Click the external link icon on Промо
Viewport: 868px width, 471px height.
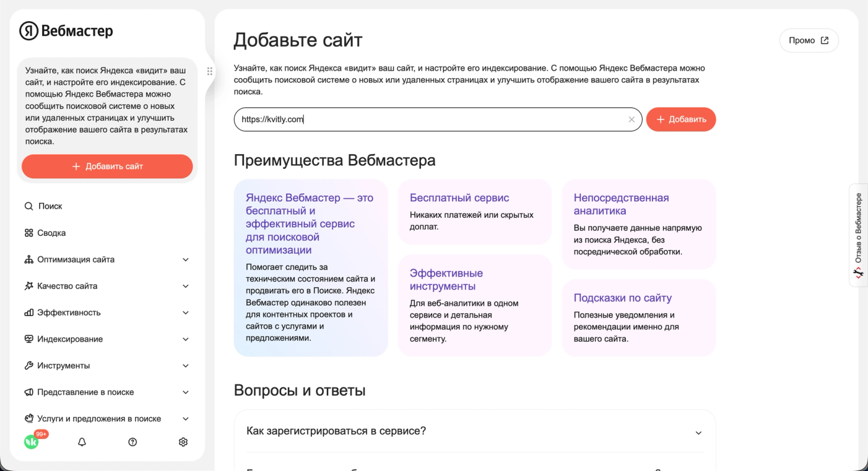(825, 40)
